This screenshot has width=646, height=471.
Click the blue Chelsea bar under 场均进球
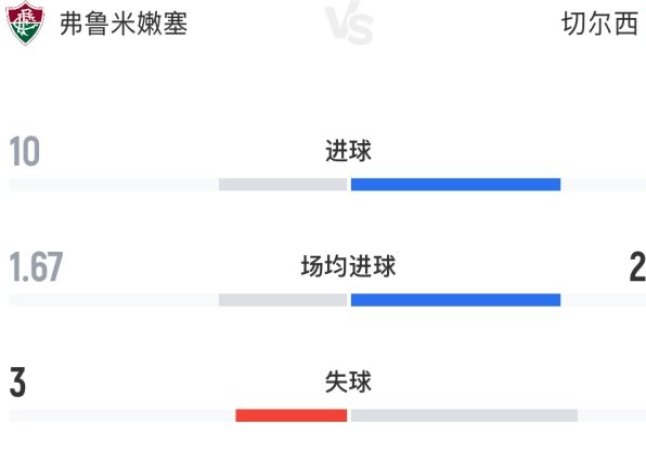[x=456, y=300]
